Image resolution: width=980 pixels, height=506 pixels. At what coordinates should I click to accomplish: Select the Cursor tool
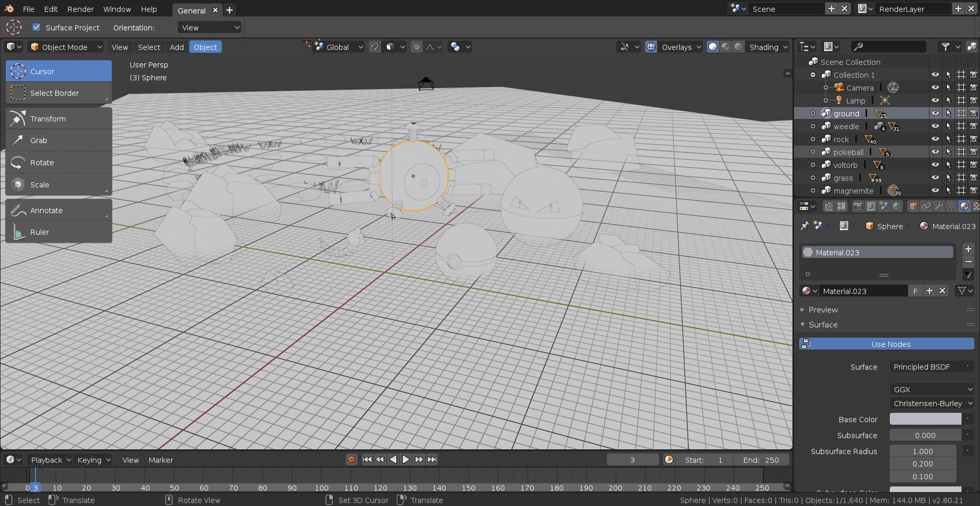pos(59,71)
